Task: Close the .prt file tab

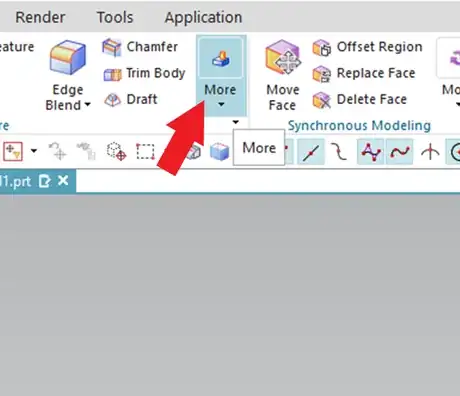Action: click(x=63, y=181)
